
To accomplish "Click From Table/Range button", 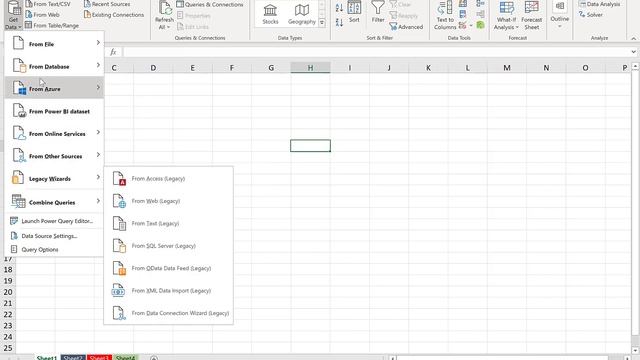I will [52, 25].
